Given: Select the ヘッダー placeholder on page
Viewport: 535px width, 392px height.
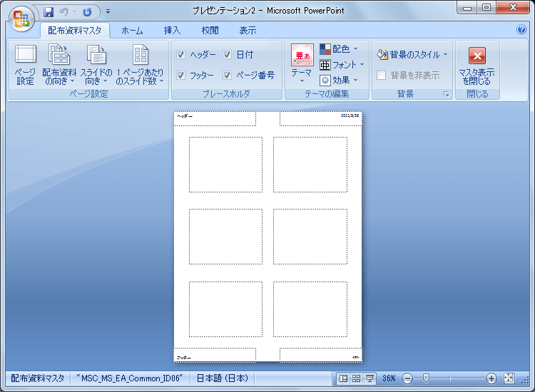Looking at the screenshot, I should [215, 118].
